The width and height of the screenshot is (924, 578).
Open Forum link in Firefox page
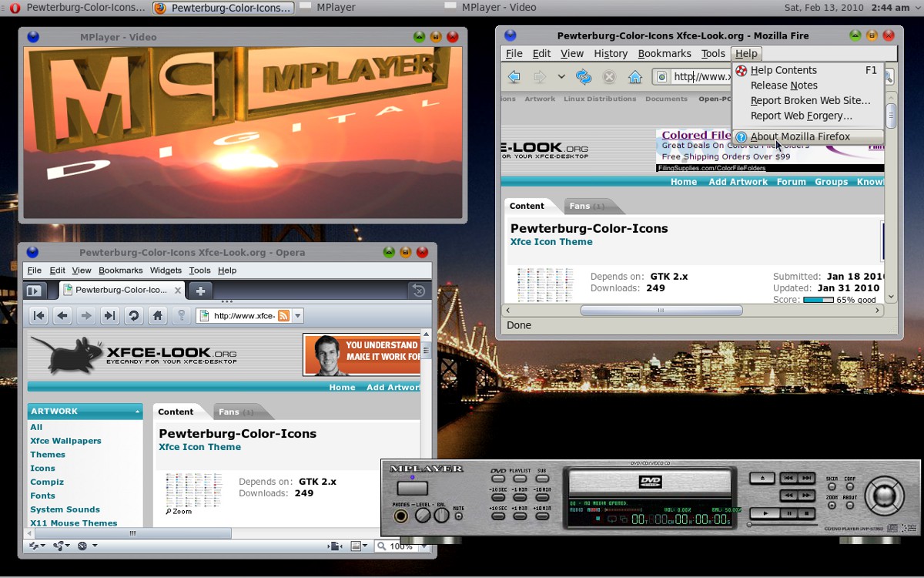tap(791, 182)
